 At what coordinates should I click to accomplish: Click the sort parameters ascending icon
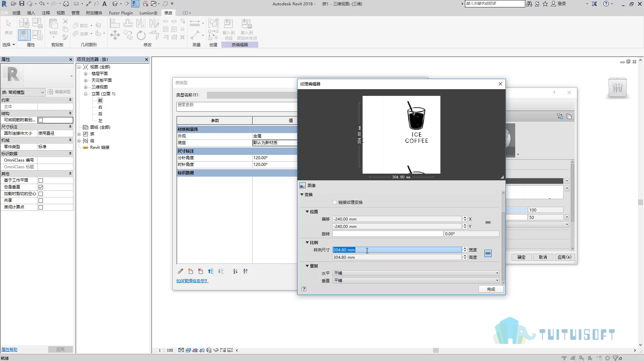click(x=235, y=271)
